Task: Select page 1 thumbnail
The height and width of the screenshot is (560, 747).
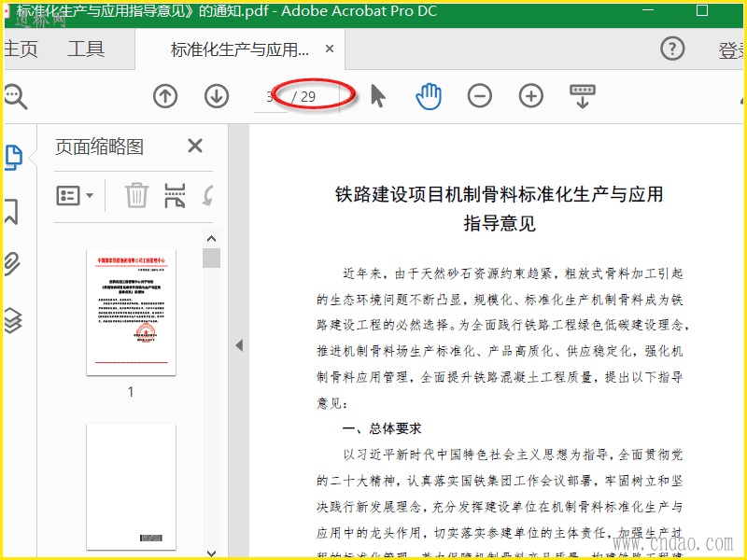Action: (x=131, y=312)
